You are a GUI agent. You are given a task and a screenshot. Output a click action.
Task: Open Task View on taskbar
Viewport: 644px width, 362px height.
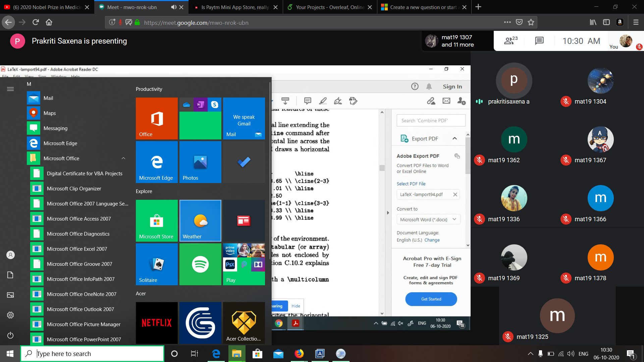[x=195, y=354]
